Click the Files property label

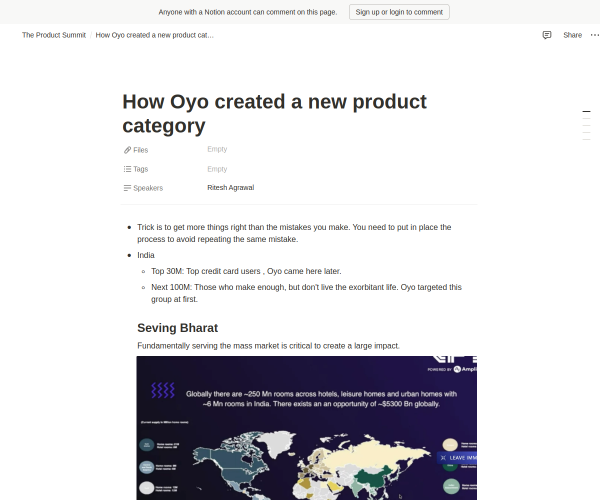click(x=140, y=150)
